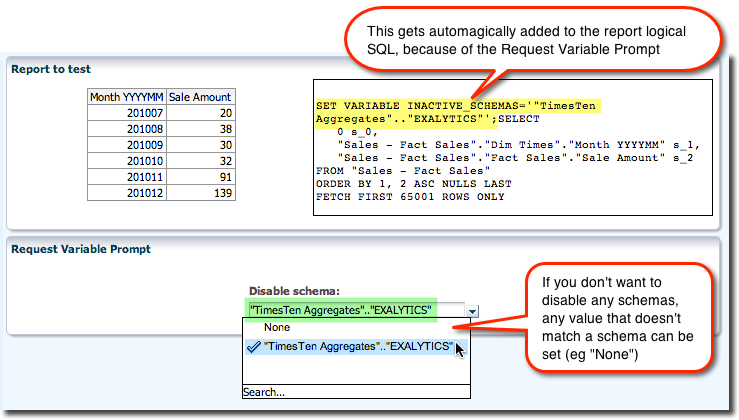Image resolution: width=739 pixels, height=420 pixels.
Task: Select None from the schema list
Action: click(x=277, y=327)
